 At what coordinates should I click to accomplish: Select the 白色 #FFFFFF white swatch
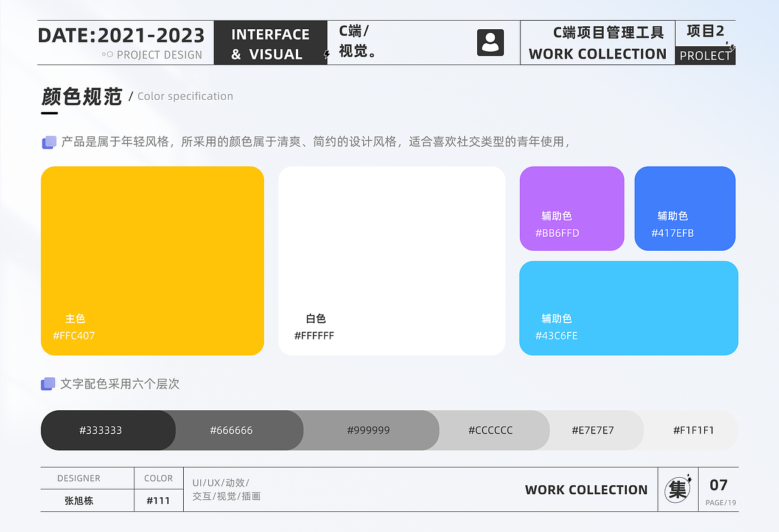[x=392, y=261]
